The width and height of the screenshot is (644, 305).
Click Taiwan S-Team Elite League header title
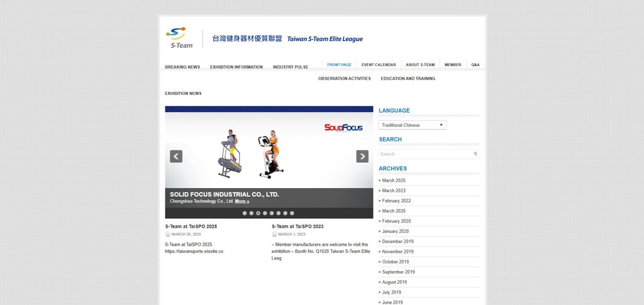(x=325, y=39)
